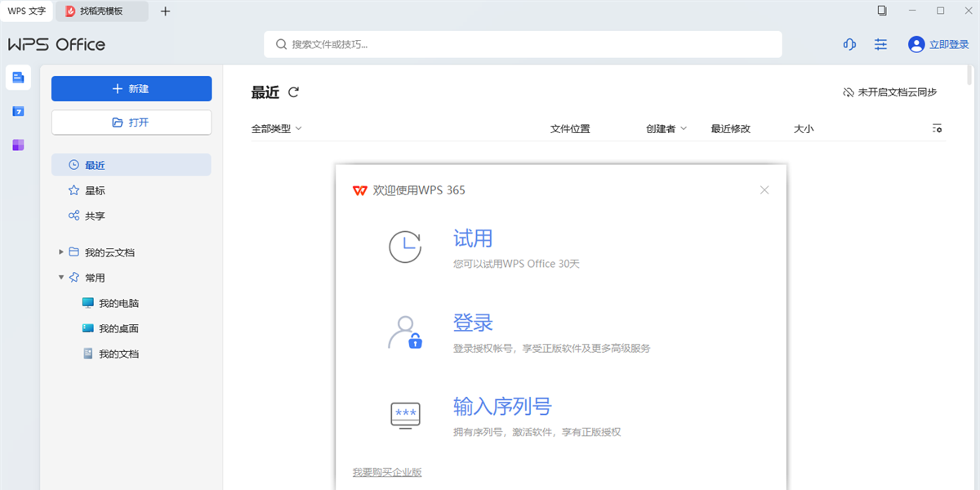Open 我的桌面 in the sidebar
980x490 pixels.
118,328
